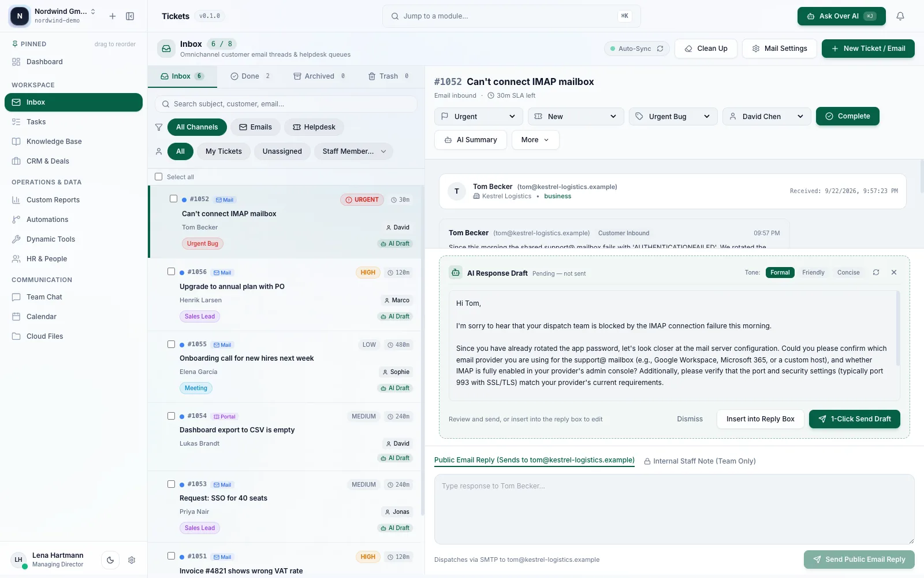Click the filter funnel icon
The height and width of the screenshot is (578, 924).
159,127
